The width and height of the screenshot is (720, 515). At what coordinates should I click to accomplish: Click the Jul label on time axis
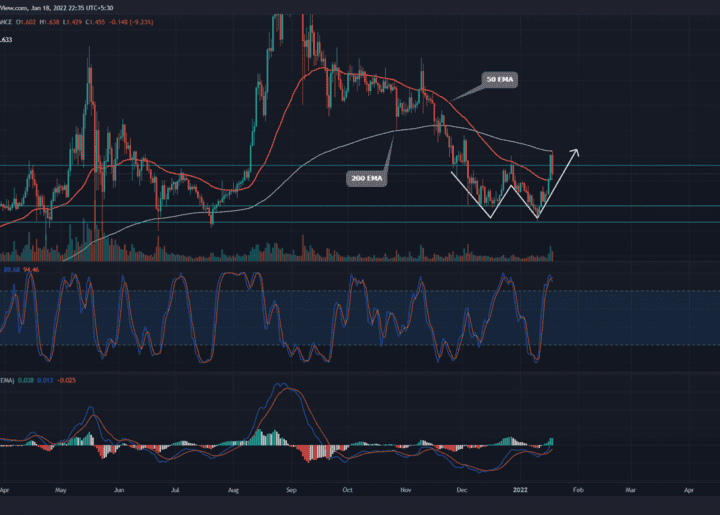click(176, 492)
